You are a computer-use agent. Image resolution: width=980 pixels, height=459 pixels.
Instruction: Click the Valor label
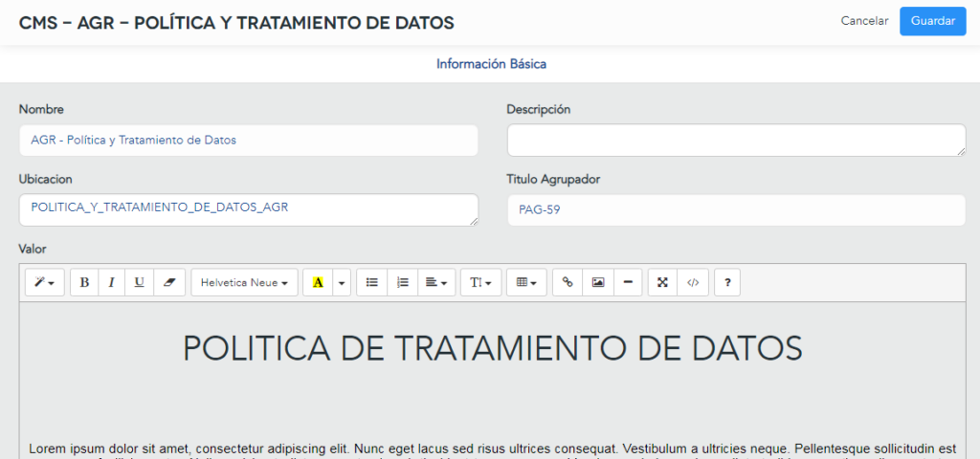coord(33,250)
